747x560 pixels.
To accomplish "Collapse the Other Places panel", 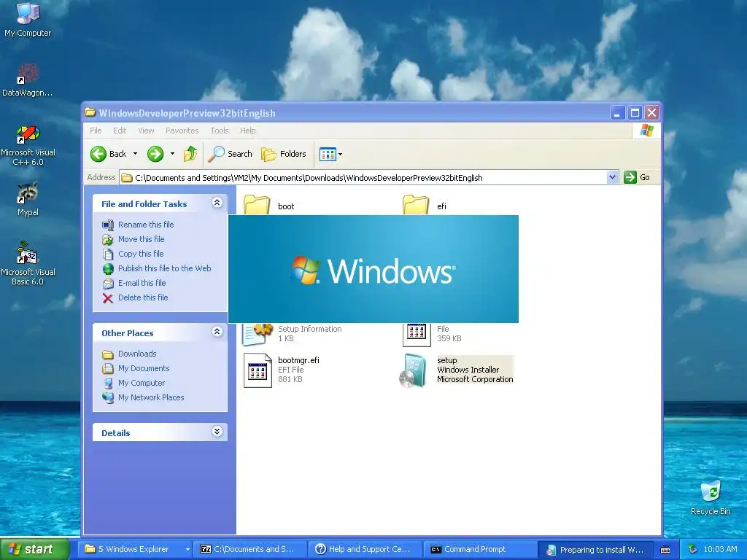I will pyautogui.click(x=217, y=332).
